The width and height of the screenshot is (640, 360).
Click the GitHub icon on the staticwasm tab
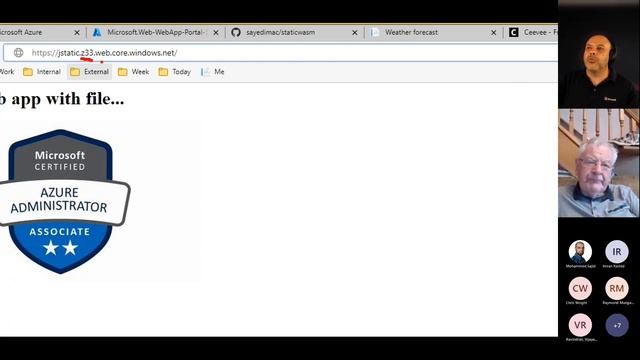236,32
